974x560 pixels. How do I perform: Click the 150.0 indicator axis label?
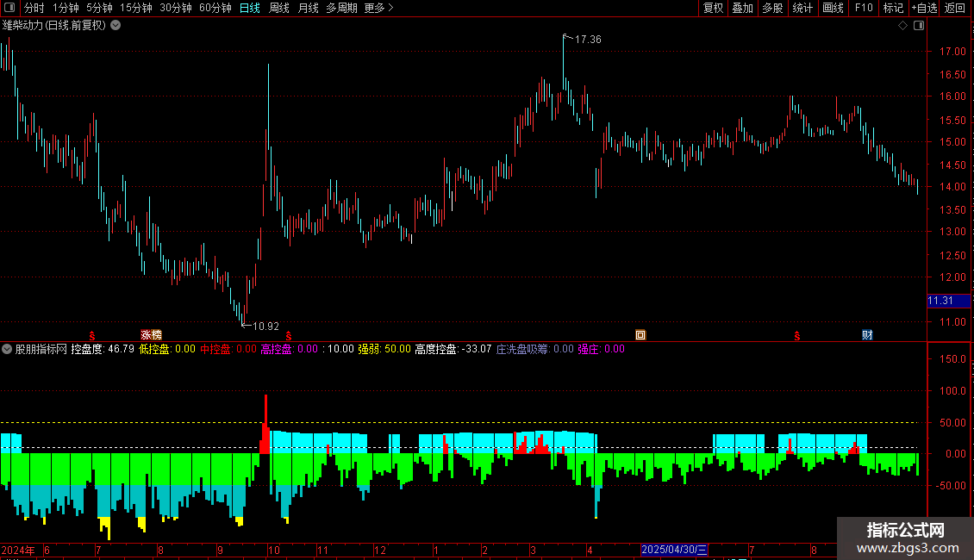(x=952, y=359)
